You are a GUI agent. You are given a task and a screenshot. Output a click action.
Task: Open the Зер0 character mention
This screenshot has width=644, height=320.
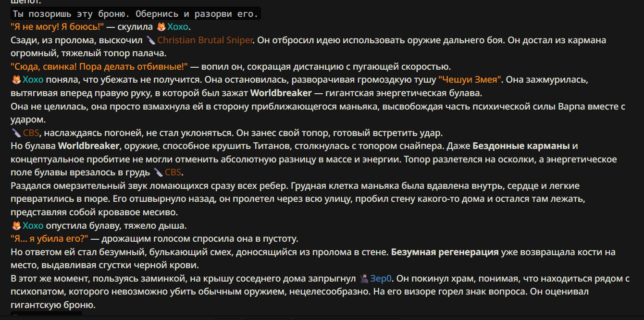point(381,278)
